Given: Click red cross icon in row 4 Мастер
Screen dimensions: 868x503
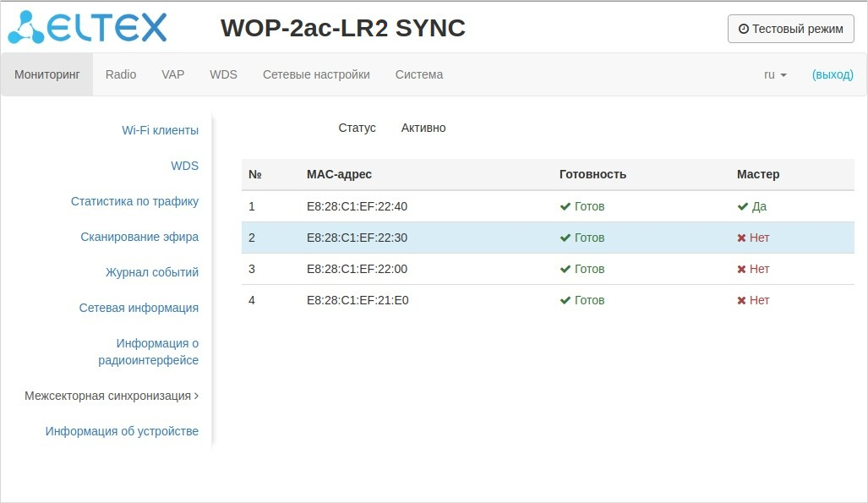Looking at the screenshot, I should tap(742, 300).
